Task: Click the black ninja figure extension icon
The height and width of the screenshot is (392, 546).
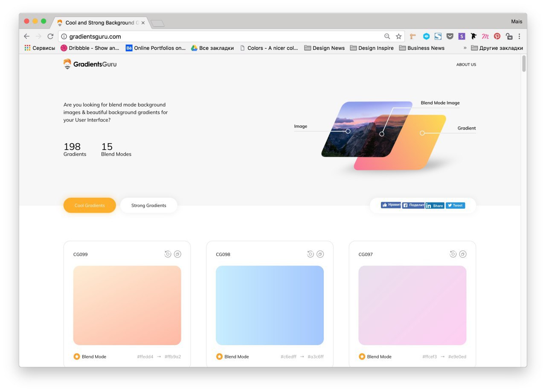Action: 473,37
